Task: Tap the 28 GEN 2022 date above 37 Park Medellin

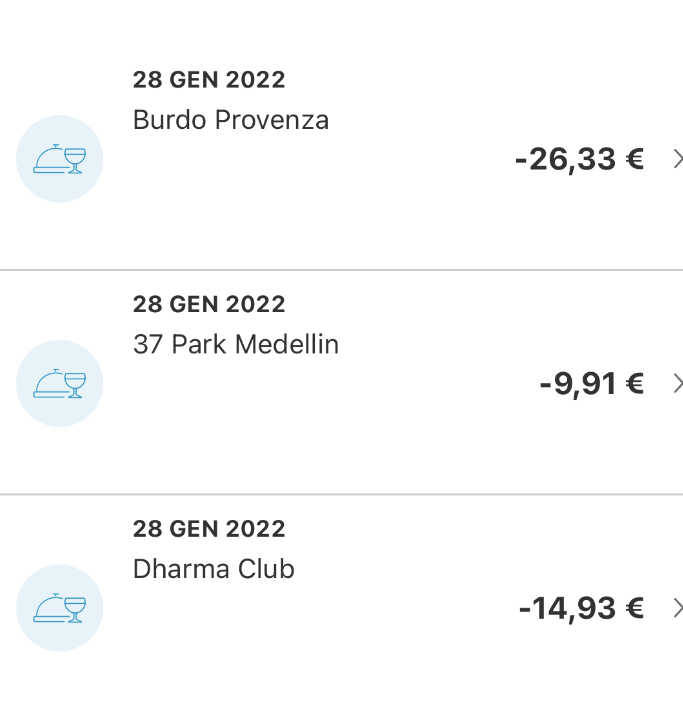Action: point(209,304)
